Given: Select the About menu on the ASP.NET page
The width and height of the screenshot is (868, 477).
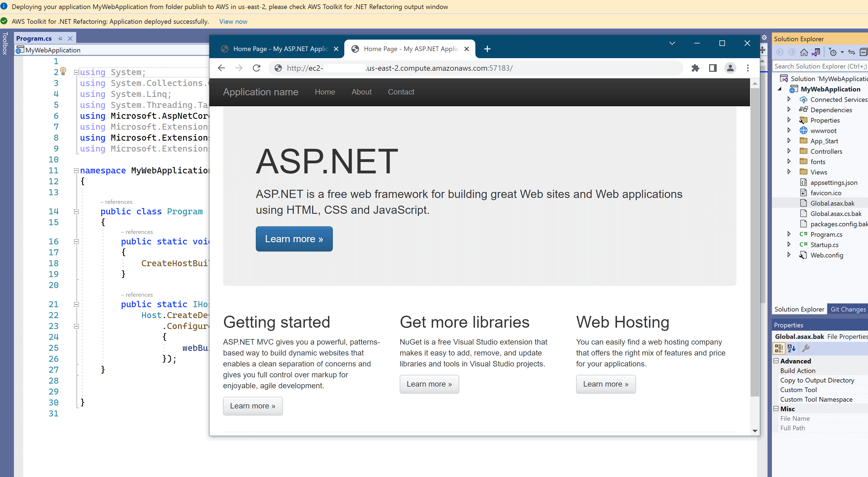Looking at the screenshot, I should coord(362,92).
